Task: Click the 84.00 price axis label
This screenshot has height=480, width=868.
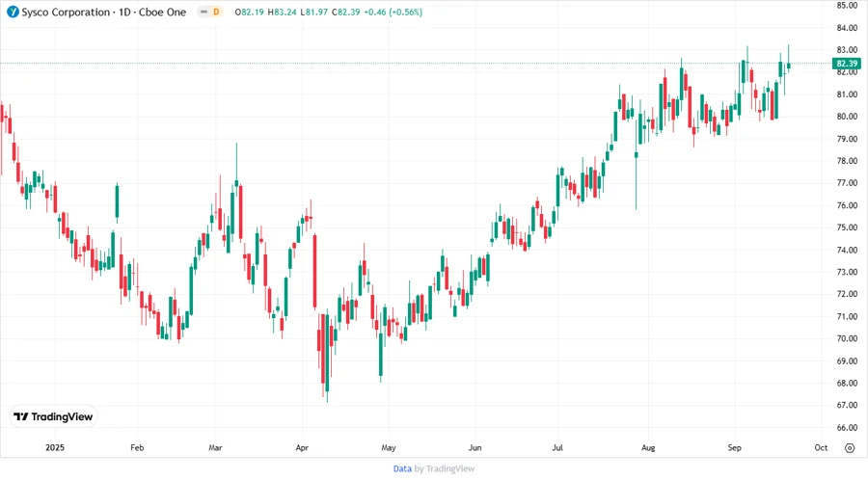Action: 847,28
